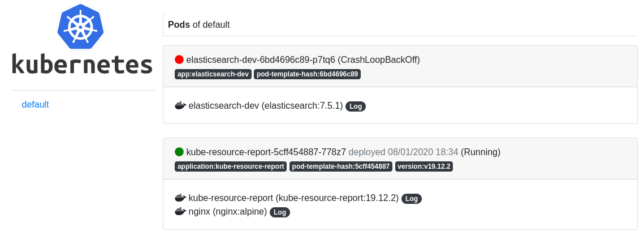Click the (CrashLoopBackOff) status text
Image resolution: width=644 pixels, height=235 pixels.
click(x=379, y=59)
